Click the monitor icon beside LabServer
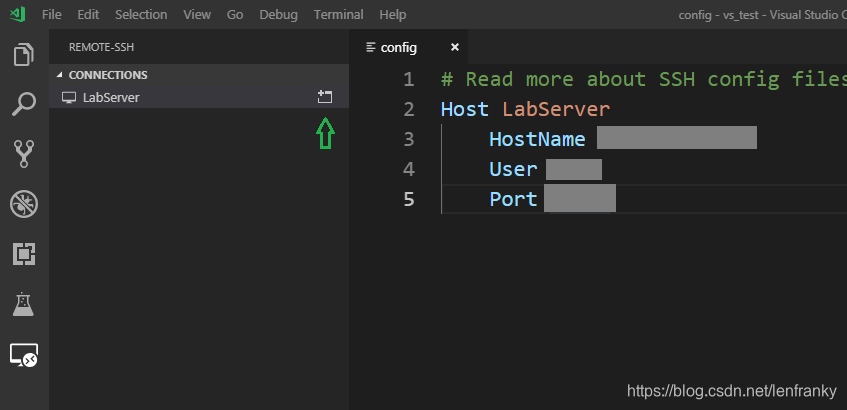This screenshot has width=847, height=410. coord(69,98)
